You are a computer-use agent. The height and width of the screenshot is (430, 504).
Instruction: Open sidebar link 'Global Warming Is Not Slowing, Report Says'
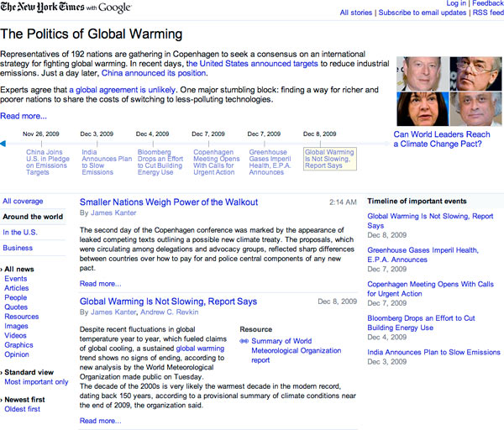(430, 221)
